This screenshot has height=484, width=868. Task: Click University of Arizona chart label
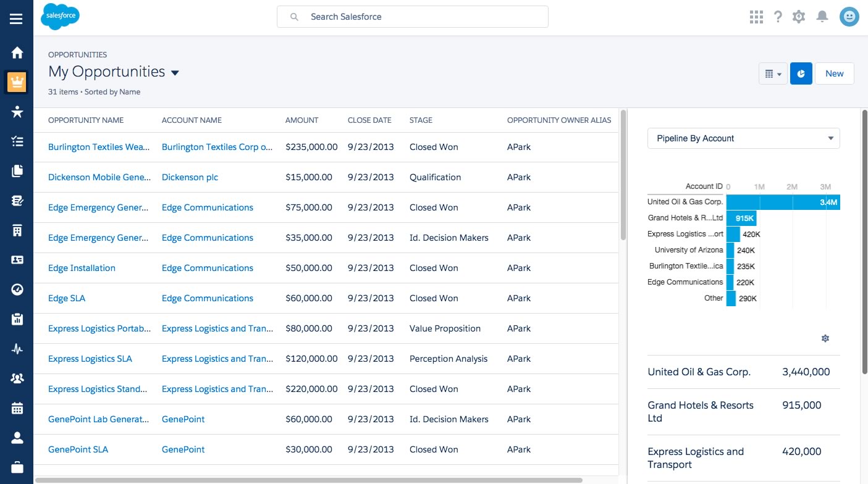pos(689,250)
